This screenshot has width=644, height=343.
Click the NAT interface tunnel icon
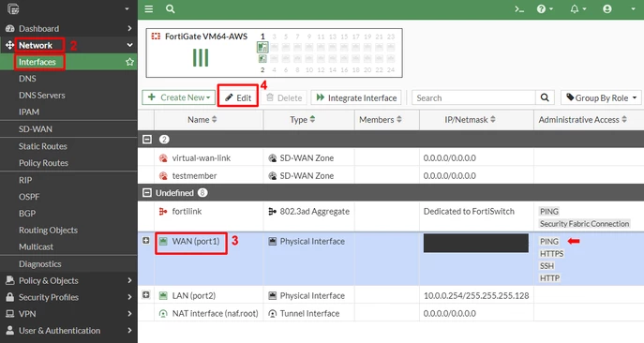click(163, 313)
